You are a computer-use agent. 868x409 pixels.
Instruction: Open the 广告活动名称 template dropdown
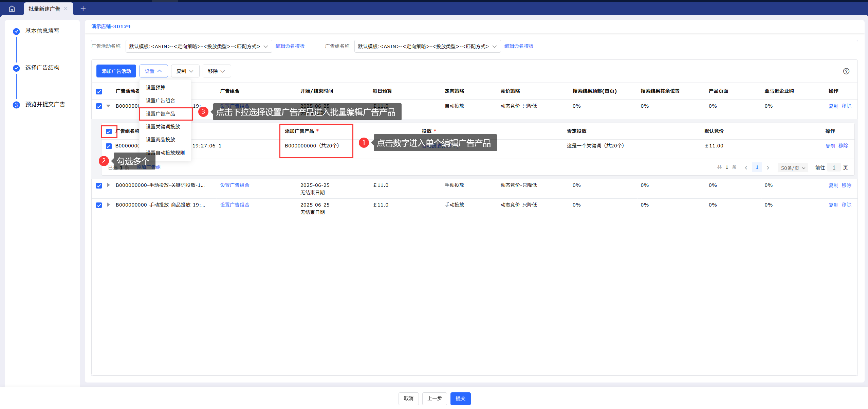tap(199, 46)
